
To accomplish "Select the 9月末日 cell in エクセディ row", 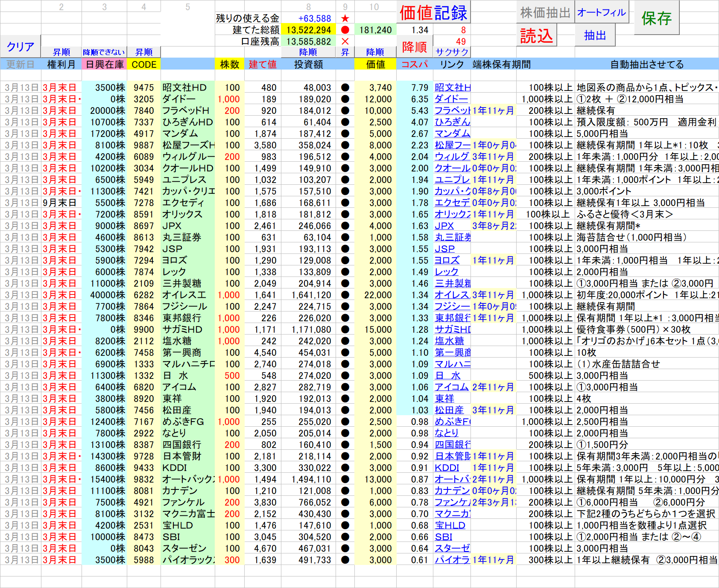I will point(61,203).
